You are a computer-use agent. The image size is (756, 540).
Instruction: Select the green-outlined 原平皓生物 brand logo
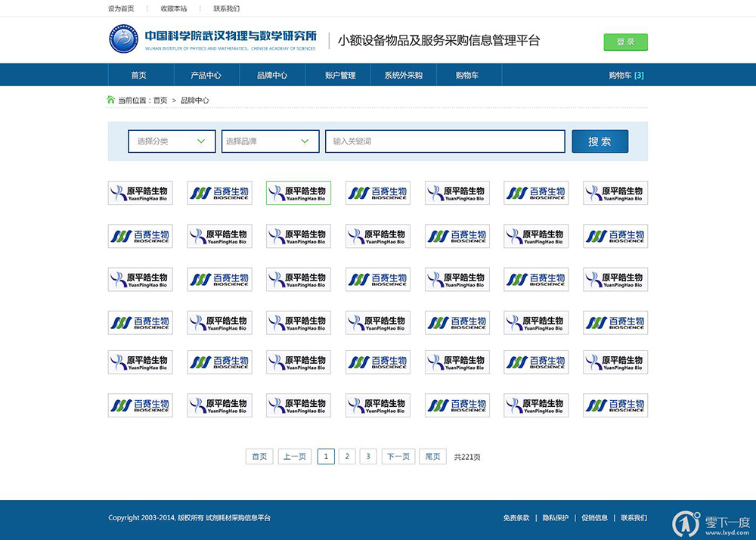[x=299, y=193]
